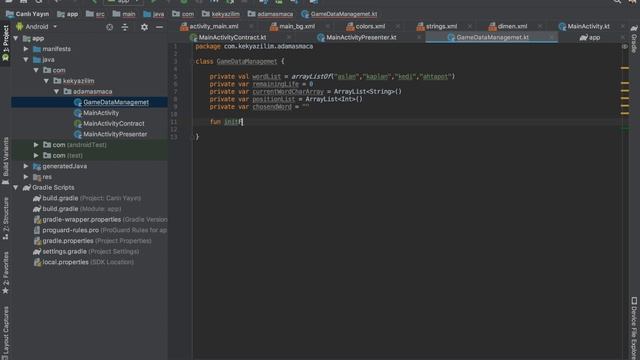Viewport: 640px width, 360px height.
Task: Open gradle-wrapper.properties file
Action: (100, 219)
